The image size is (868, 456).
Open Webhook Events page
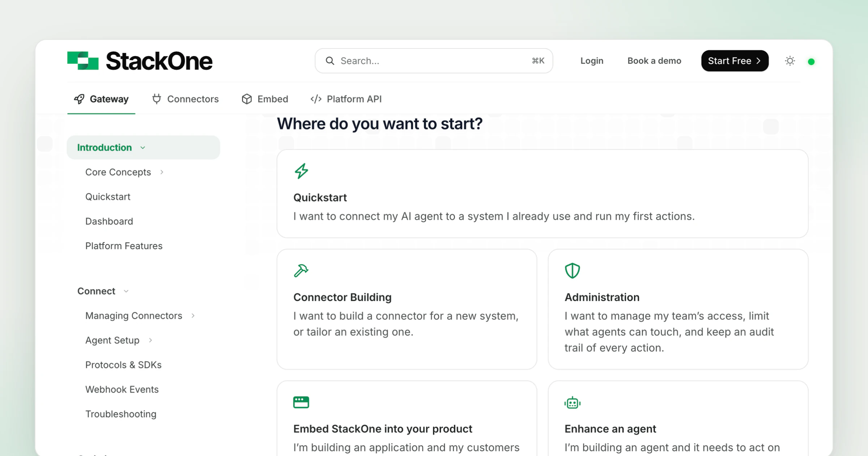click(x=122, y=389)
